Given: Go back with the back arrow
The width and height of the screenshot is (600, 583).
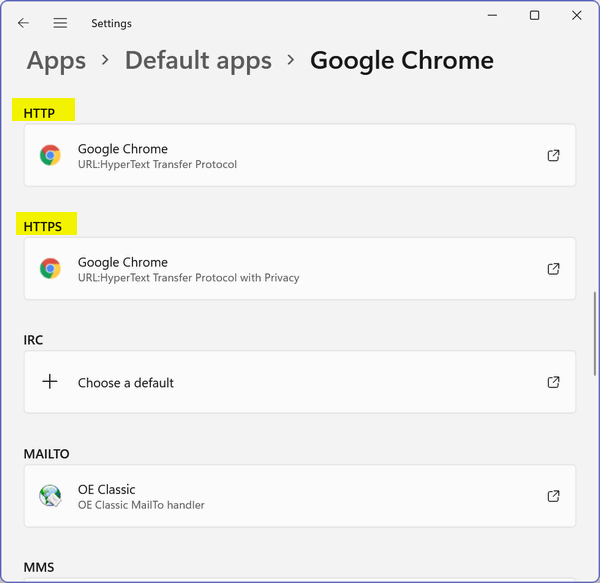Looking at the screenshot, I should (23, 23).
